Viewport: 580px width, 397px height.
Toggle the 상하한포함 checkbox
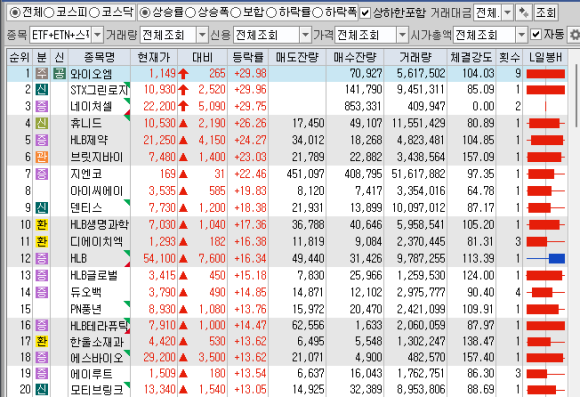coord(365,13)
